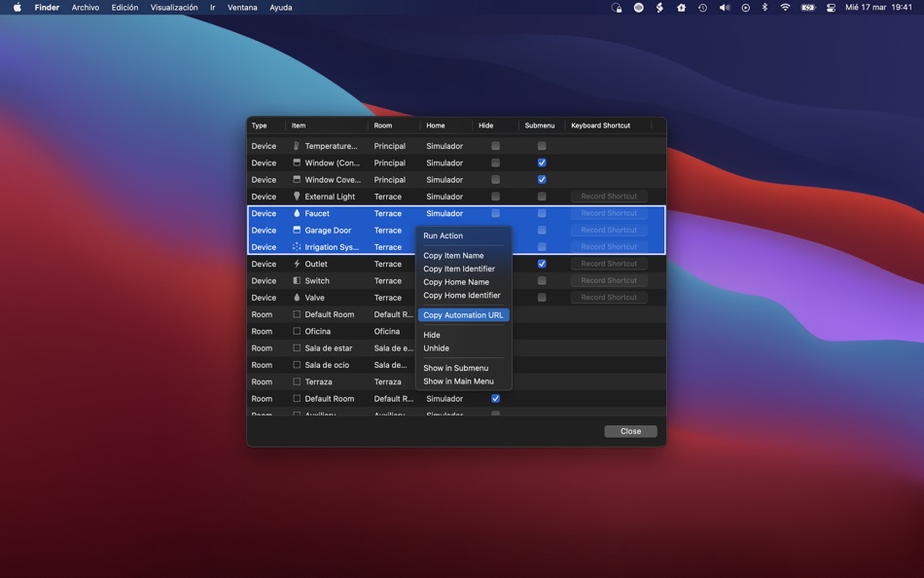Click the Principal room cell in Temperature row
The image size is (924, 578).
389,146
